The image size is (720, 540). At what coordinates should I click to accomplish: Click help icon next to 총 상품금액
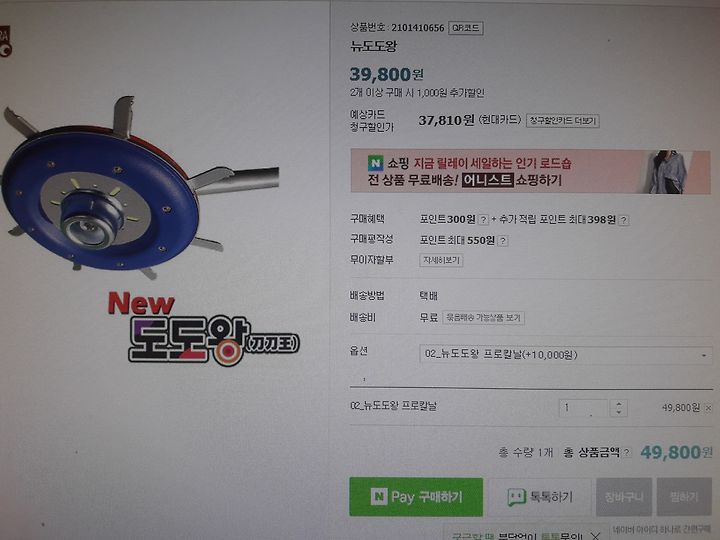click(x=627, y=453)
